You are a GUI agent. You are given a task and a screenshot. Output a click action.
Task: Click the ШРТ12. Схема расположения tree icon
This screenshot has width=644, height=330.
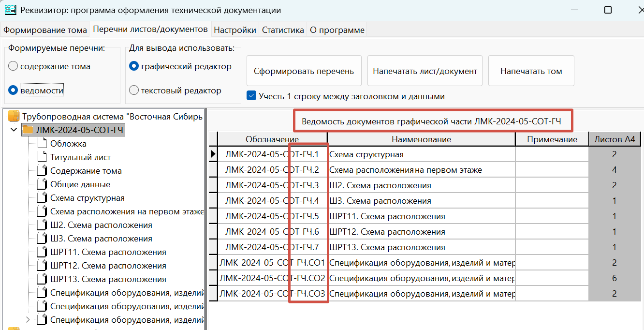42,265
